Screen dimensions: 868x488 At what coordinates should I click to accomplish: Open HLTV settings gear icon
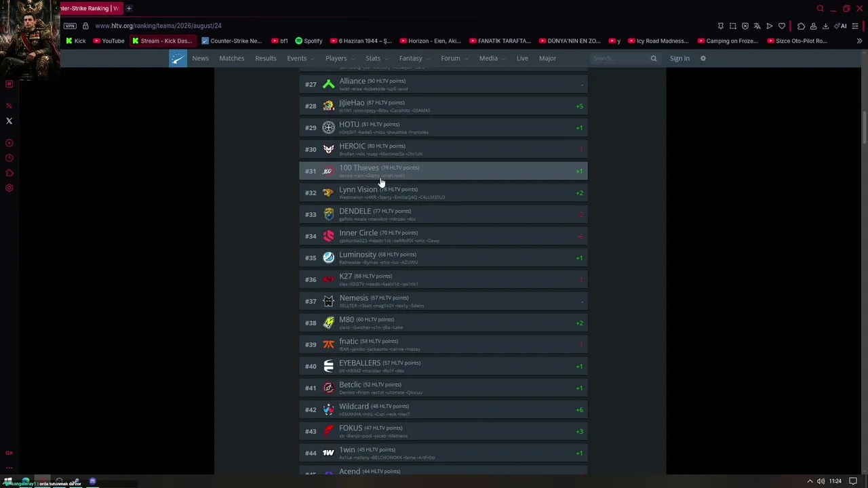point(703,58)
